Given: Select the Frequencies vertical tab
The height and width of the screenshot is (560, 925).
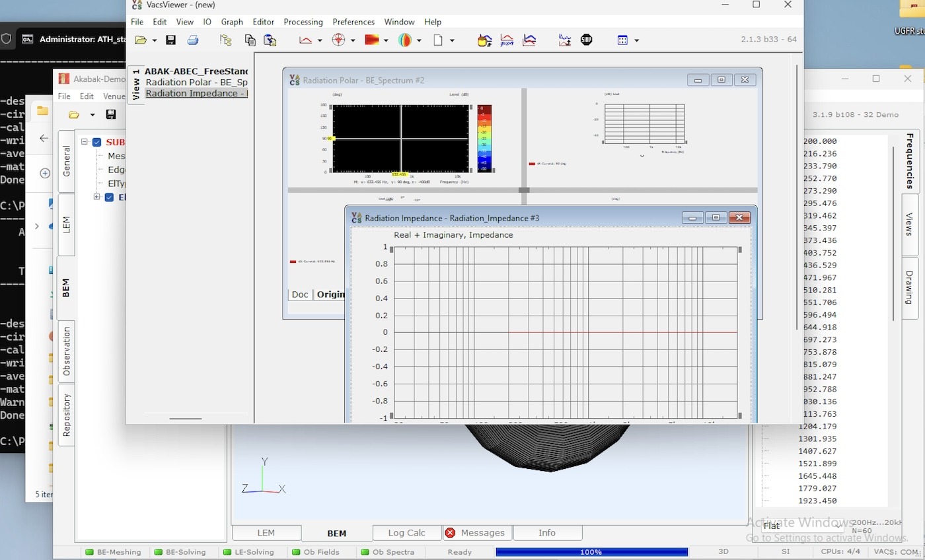Looking at the screenshot, I should [910, 161].
